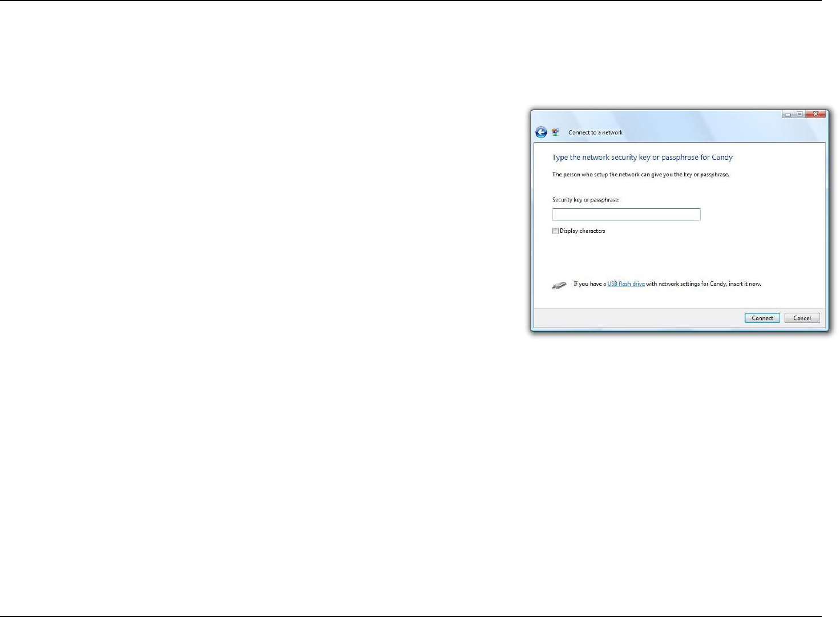The height and width of the screenshot is (617, 840).
Task: Minimize the Connect to a network window
Action: point(787,114)
